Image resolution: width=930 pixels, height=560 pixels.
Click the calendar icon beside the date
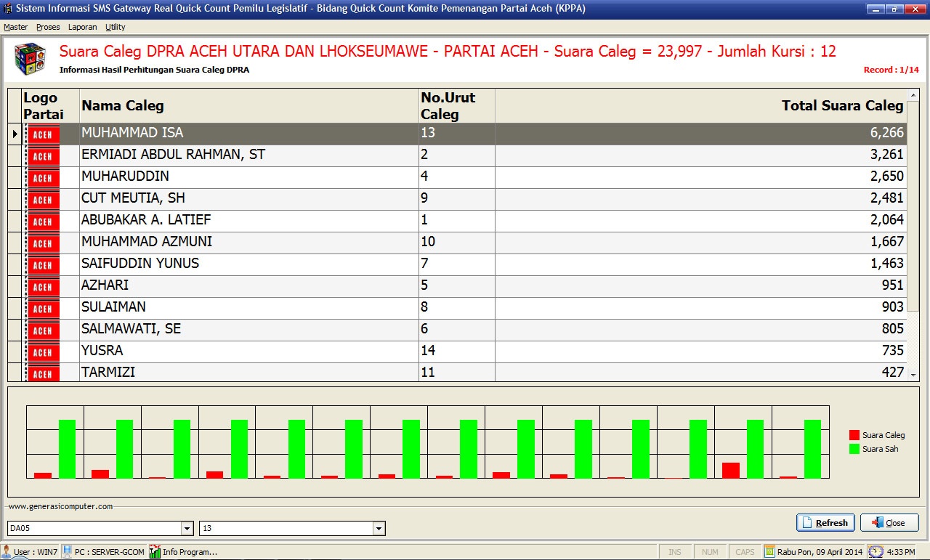[769, 552]
